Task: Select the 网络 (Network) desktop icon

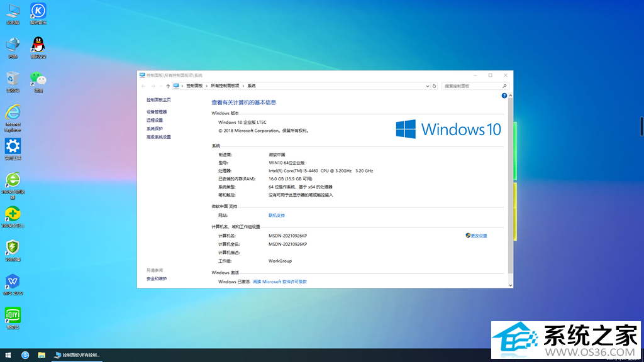Action: click(13, 48)
